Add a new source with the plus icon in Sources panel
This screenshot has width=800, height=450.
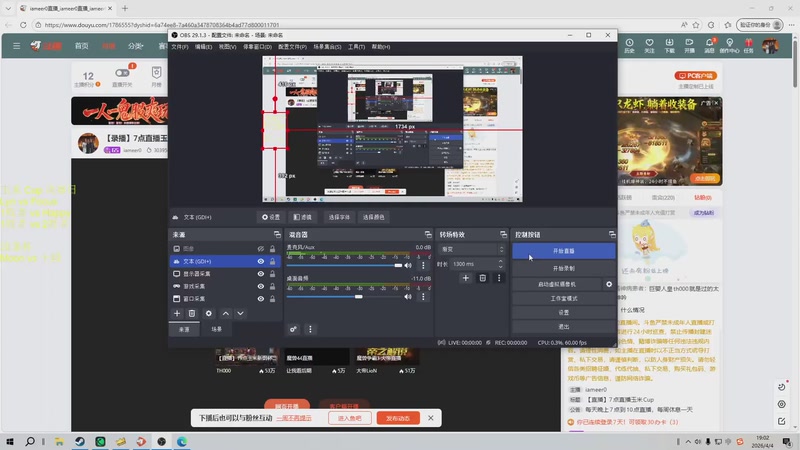177,313
